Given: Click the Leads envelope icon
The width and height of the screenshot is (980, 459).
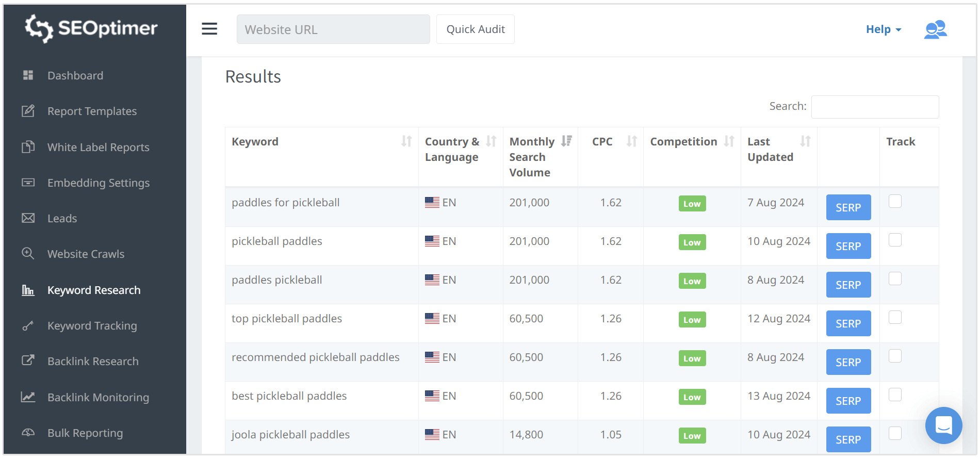Looking at the screenshot, I should click(x=28, y=218).
